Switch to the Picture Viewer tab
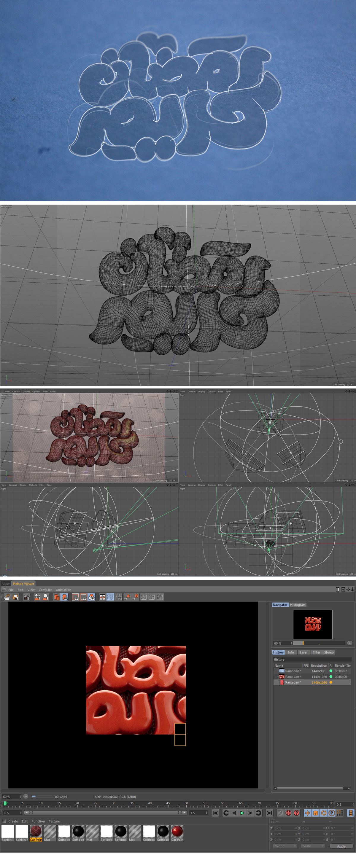This screenshot has width=356, height=868. [x=23, y=584]
